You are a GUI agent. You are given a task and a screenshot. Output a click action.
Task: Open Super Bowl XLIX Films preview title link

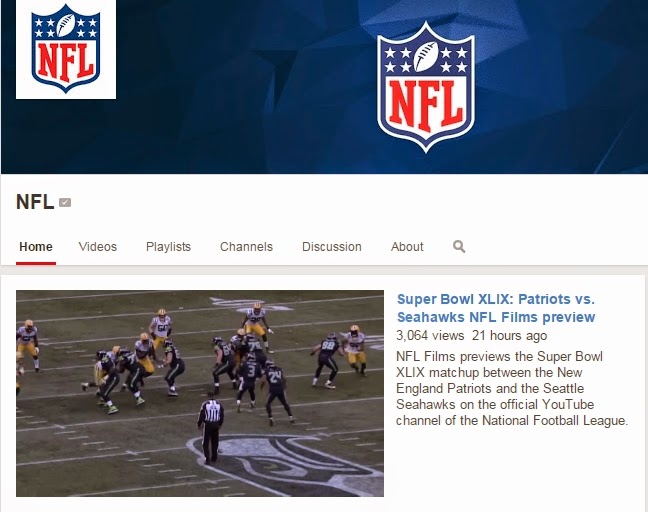pyautogui.click(x=496, y=308)
